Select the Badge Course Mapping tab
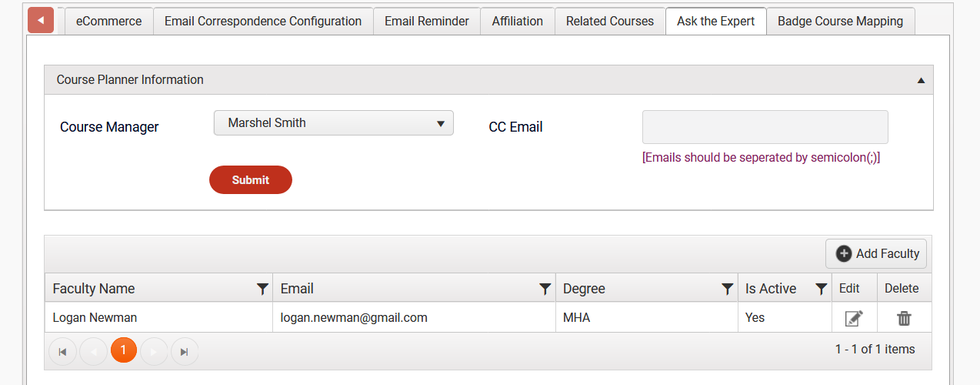The width and height of the screenshot is (980, 385). click(840, 22)
